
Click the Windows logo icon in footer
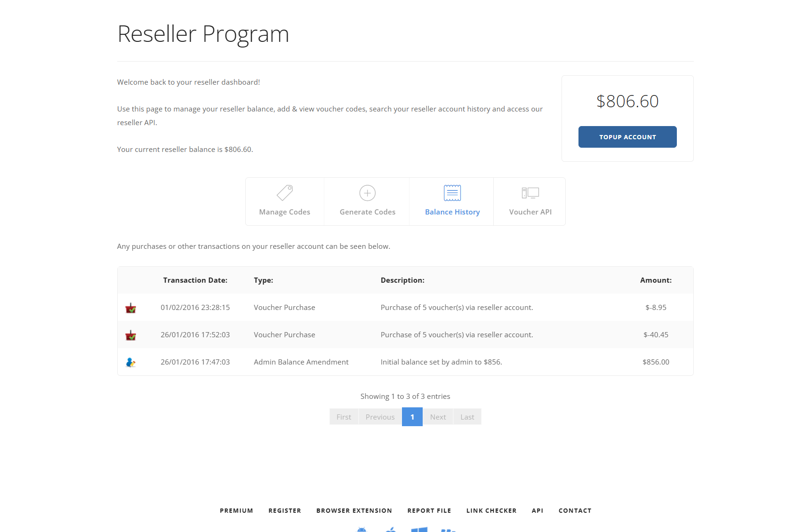pos(419,530)
